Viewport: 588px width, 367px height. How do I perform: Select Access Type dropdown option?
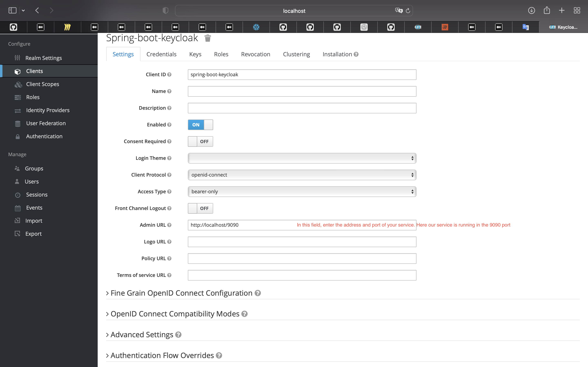coord(302,191)
